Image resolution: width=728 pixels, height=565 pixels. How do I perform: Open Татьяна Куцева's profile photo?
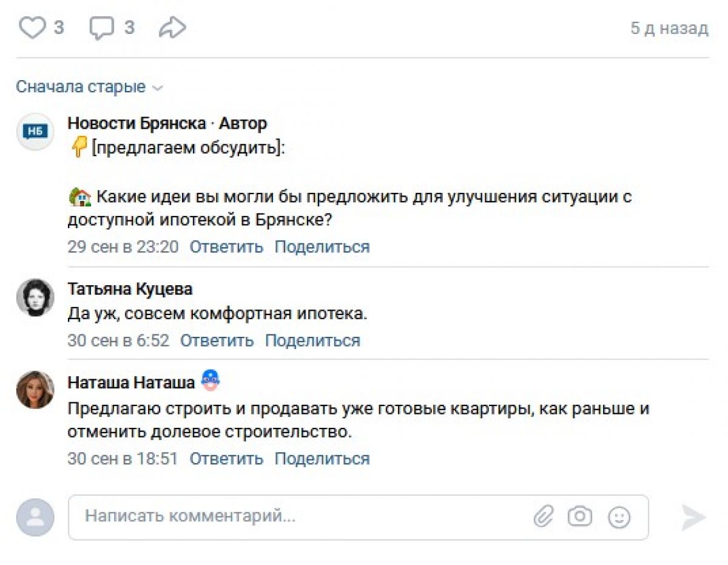tap(35, 297)
